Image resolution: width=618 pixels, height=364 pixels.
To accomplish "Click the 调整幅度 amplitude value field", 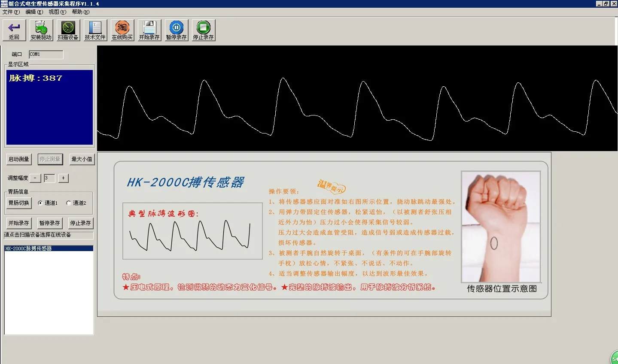I will click(x=49, y=178).
